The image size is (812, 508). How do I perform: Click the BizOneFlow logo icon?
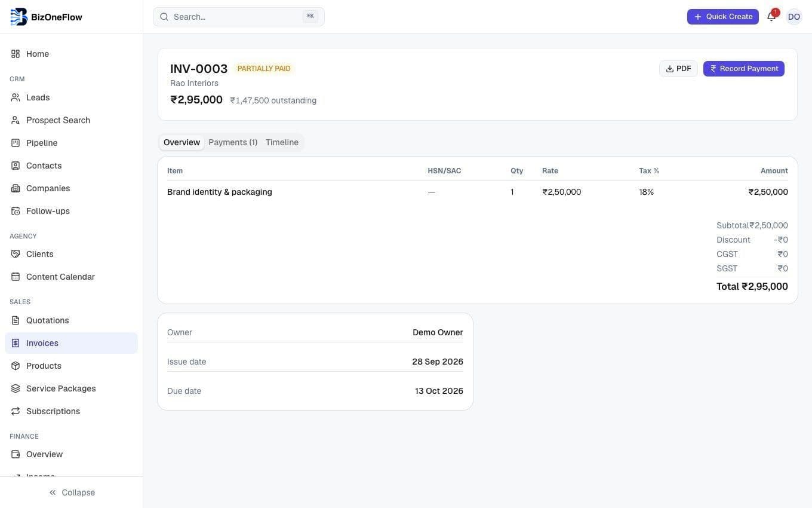coord(19,17)
